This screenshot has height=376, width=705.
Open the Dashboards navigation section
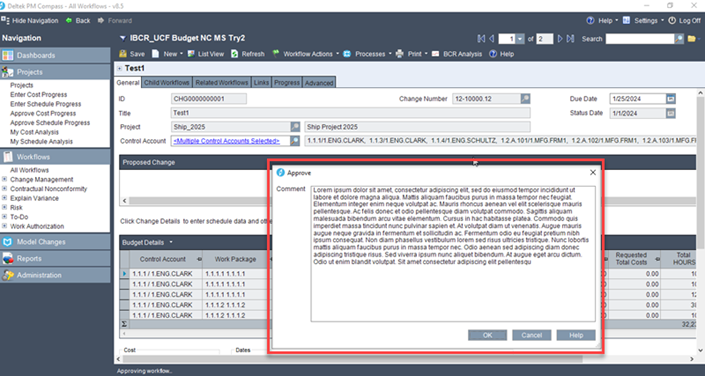coord(55,55)
